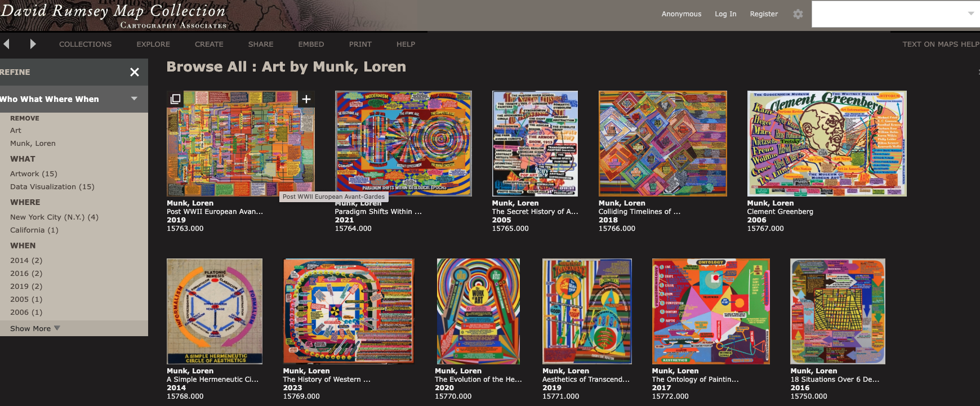Filter by Data Visualization (15)
The image size is (980, 406).
52,186
